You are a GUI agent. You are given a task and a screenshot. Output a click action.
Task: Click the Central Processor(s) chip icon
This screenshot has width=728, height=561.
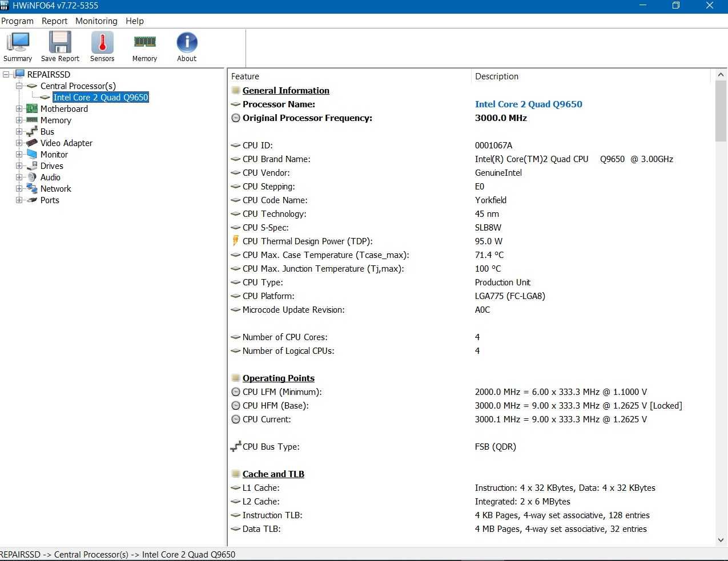pyautogui.click(x=32, y=86)
